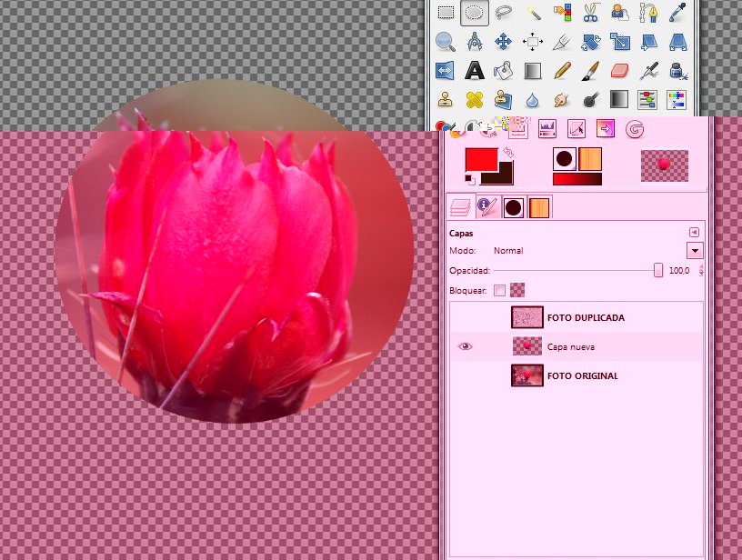Pick the Fuzzy Select magic wand tool

point(533,12)
